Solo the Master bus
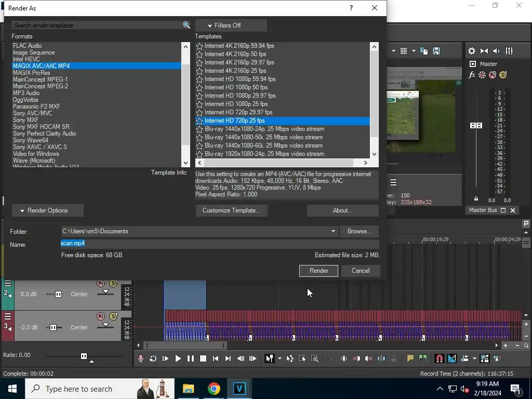532x399 pixels. (x=503, y=75)
